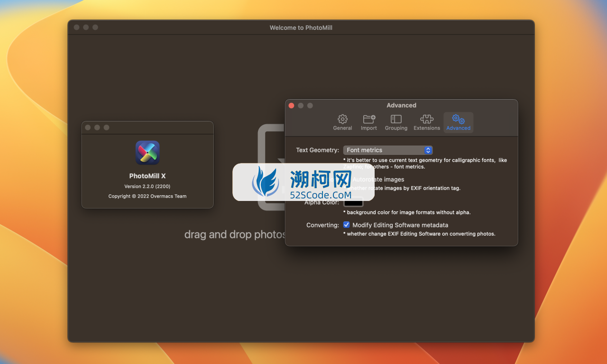This screenshot has width=607, height=364.
Task: Click 'whether change EXIF Editing Software' note
Action: coord(419,234)
